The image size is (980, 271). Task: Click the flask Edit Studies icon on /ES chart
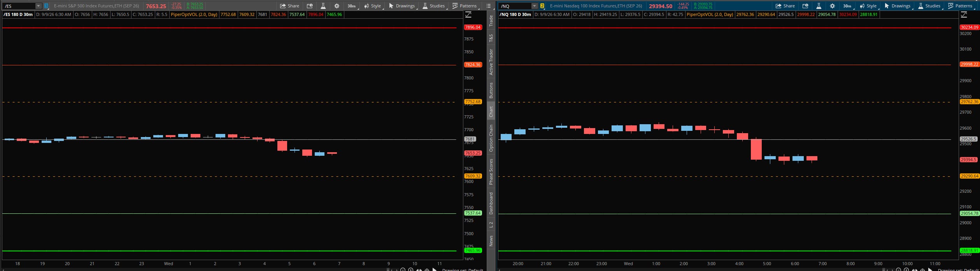coord(323,6)
